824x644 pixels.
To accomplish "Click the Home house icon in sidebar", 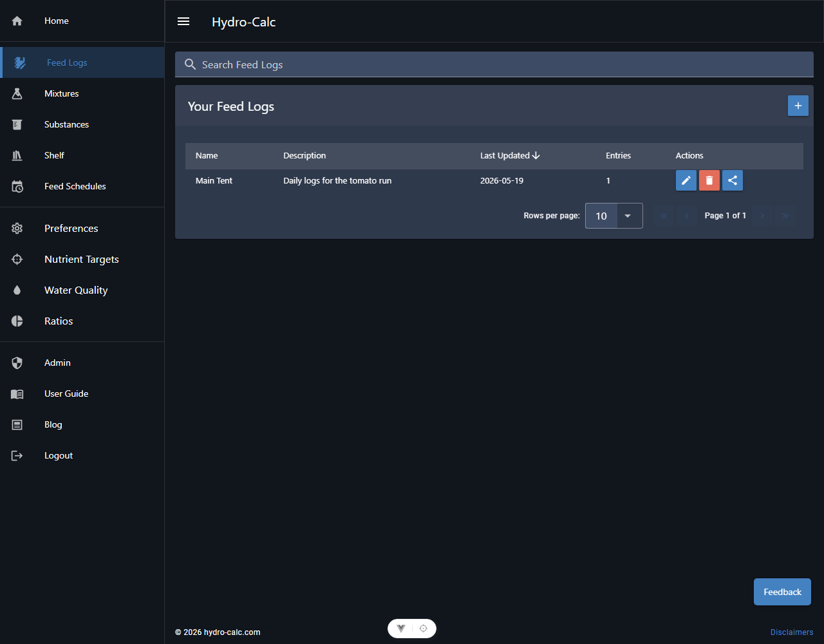I will pyautogui.click(x=17, y=21).
